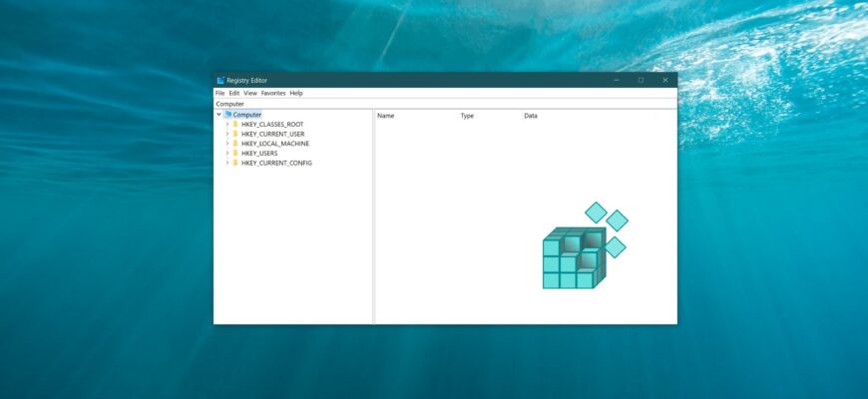The image size is (868, 399).
Task: Expand the HKEY_LOCAL_MACHINE key arrow
Action: (x=226, y=144)
